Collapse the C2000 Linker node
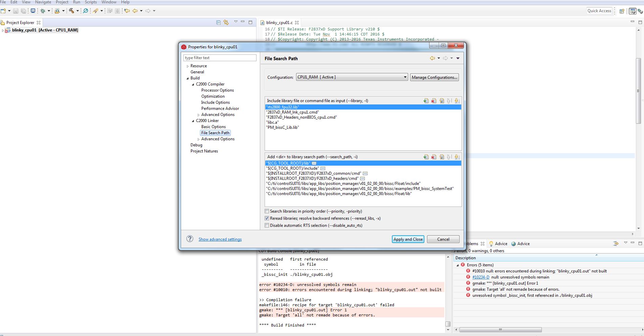 pyautogui.click(x=193, y=121)
